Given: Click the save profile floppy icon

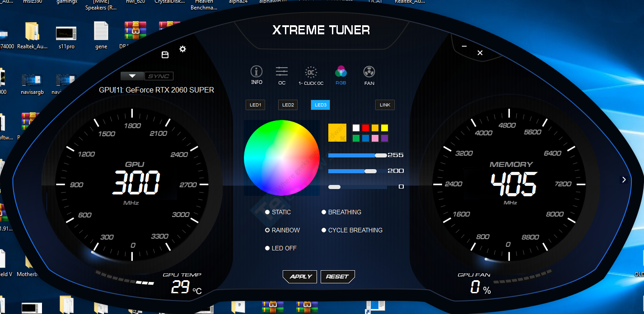Looking at the screenshot, I should pos(165,55).
